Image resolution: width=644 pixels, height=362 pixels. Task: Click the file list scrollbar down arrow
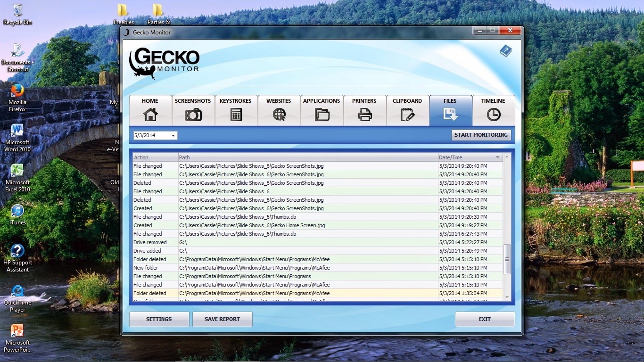tap(507, 297)
